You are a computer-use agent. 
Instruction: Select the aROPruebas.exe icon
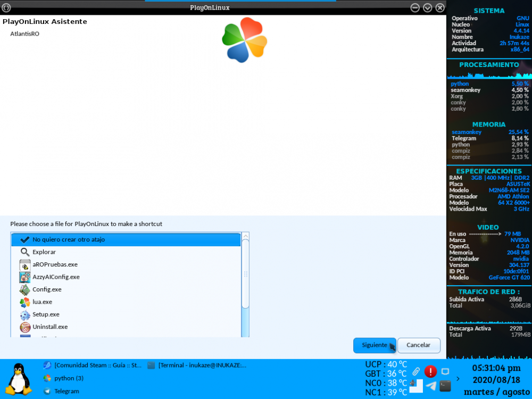pyautogui.click(x=25, y=265)
